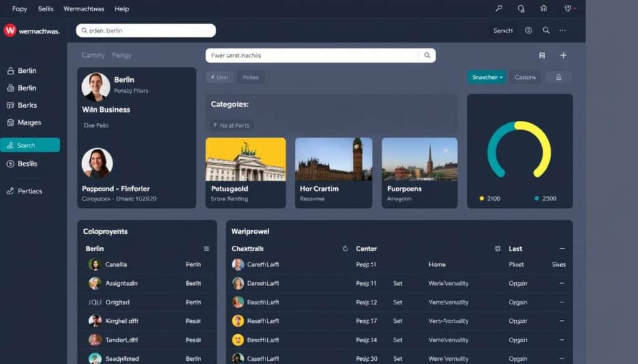
Task: Open notifications via the red-dotted cart icon
Action: point(568,8)
